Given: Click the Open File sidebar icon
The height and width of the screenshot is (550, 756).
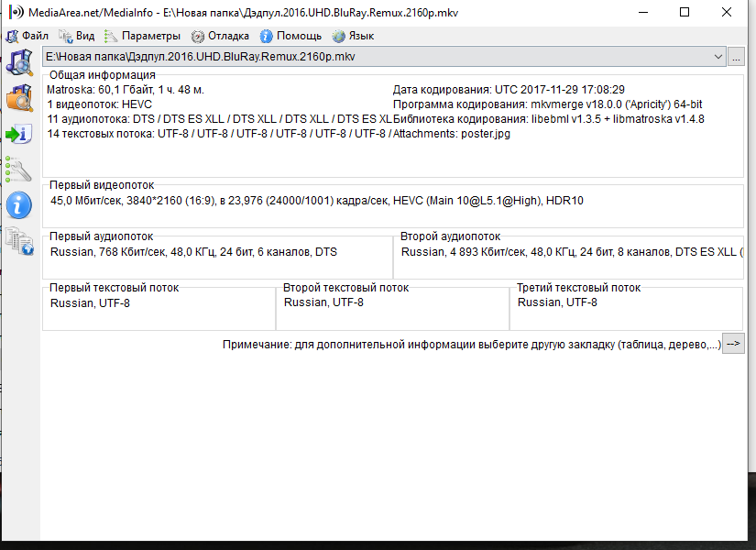Looking at the screenshot, I should [19, 62].
